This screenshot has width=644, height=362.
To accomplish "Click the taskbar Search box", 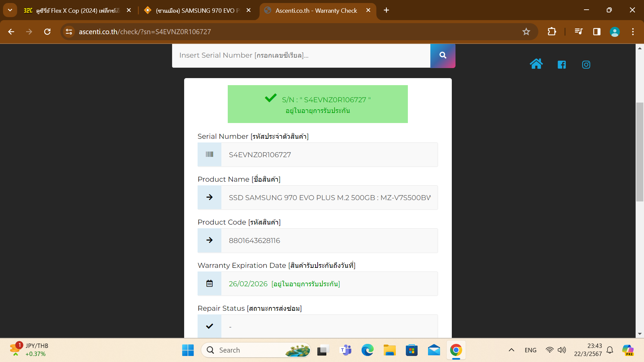I will point(256,350).
